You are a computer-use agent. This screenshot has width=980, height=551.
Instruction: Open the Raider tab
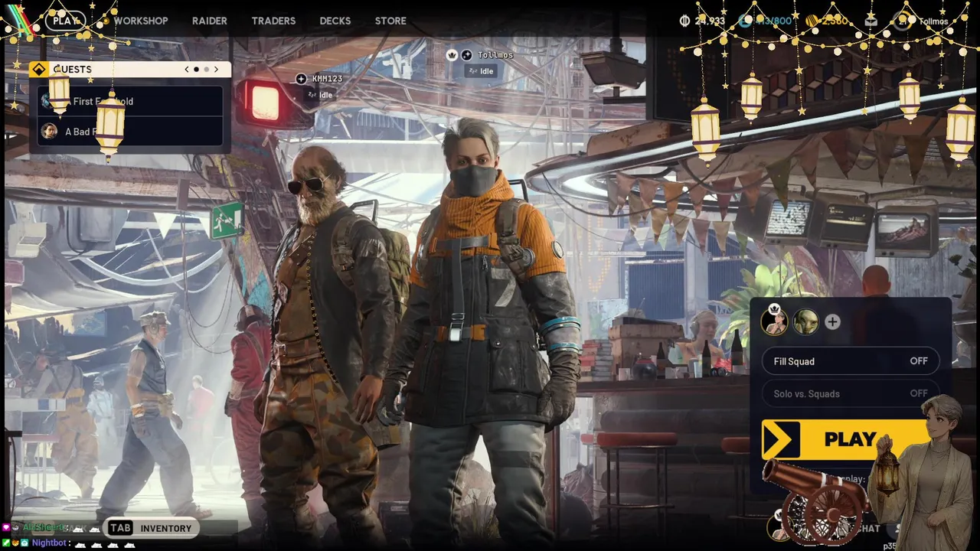click(209, 21)
